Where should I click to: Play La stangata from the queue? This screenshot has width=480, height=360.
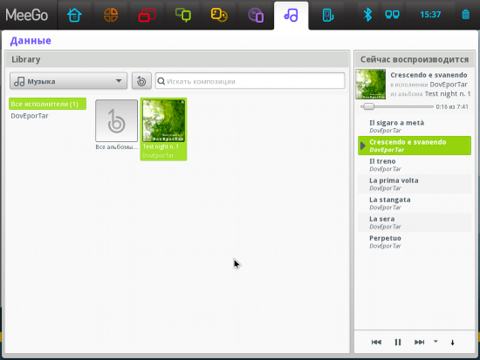pyautogui.click(x=414, y=203)
